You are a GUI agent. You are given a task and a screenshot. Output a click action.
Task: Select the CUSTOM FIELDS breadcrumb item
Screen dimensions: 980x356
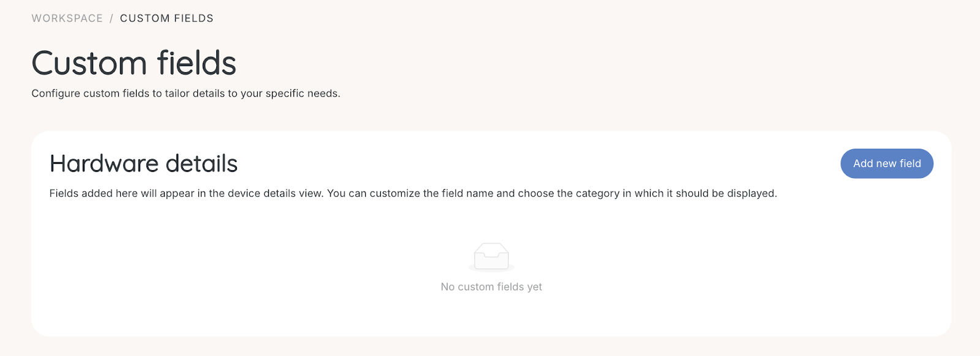point(167,18)
